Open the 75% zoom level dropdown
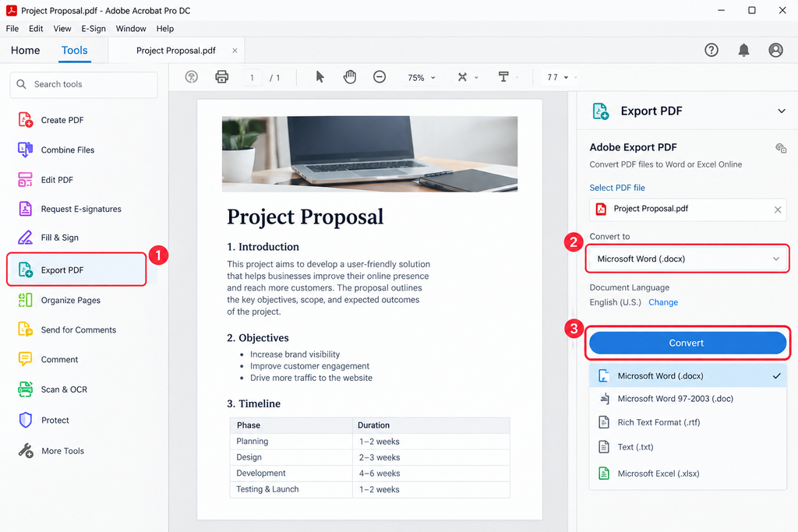 click(422, 77)
